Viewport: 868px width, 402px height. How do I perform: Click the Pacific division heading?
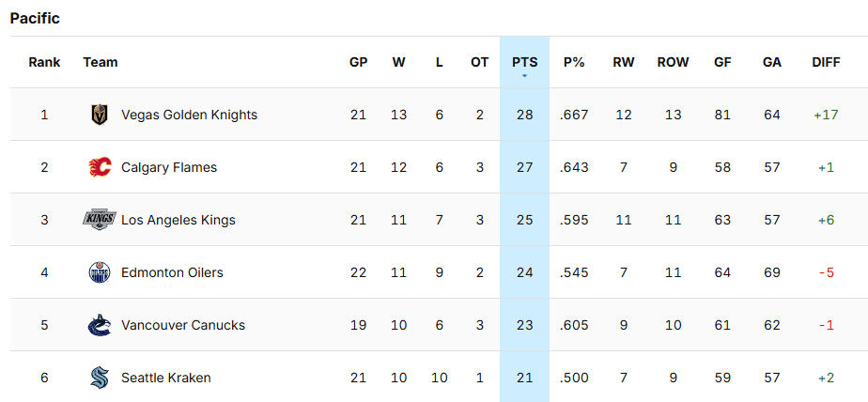coord(35,19)
